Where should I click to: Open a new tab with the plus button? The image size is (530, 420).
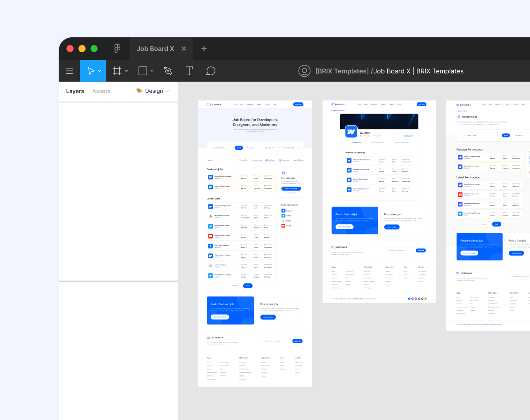(204, 48)
